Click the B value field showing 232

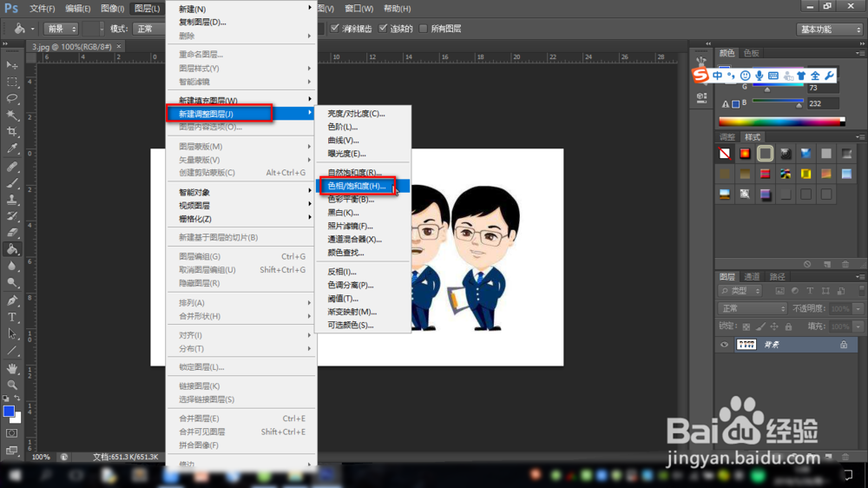[x=823, y=103]
